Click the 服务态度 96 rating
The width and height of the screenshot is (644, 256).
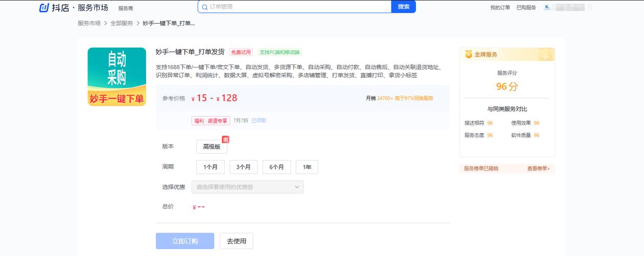click(478, 135)
